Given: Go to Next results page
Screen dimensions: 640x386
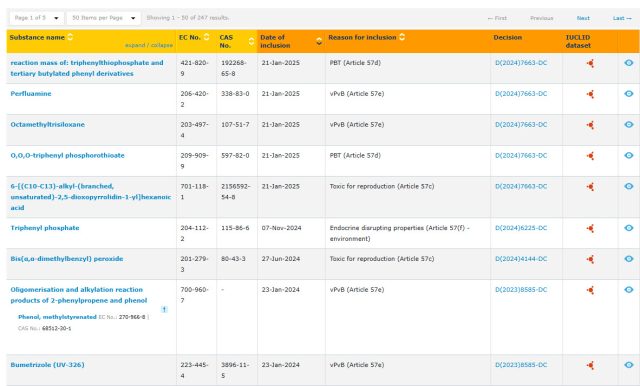Looking at the screenshot, I should point(583,18).
